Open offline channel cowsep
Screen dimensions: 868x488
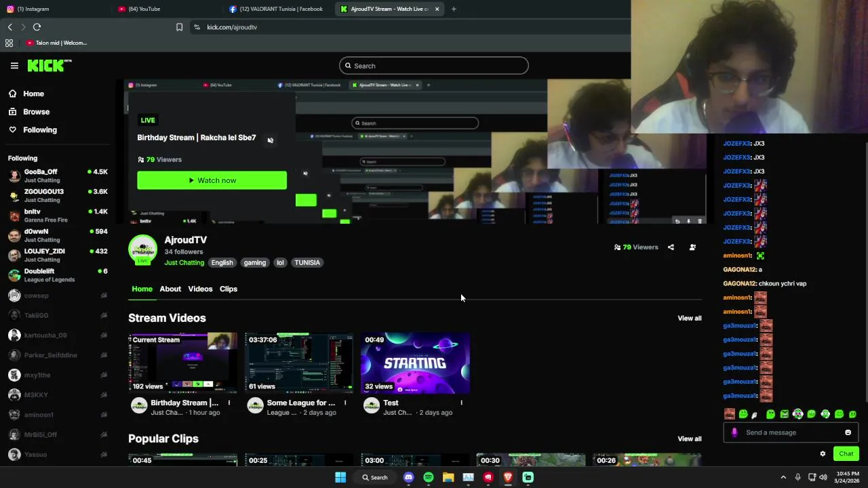point(58,296)
